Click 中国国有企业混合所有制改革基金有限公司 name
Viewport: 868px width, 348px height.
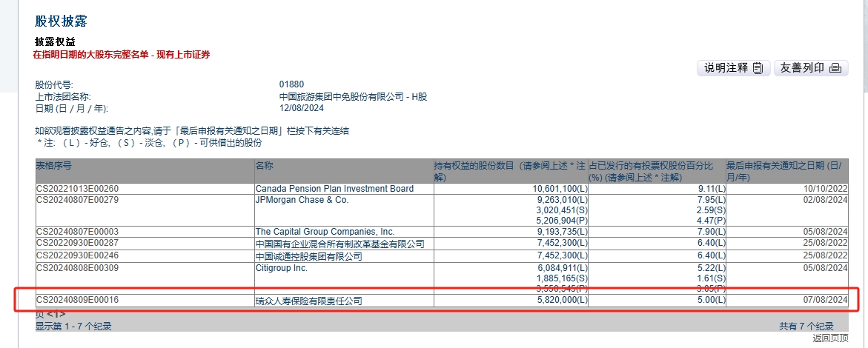click(x=340, y=244)
